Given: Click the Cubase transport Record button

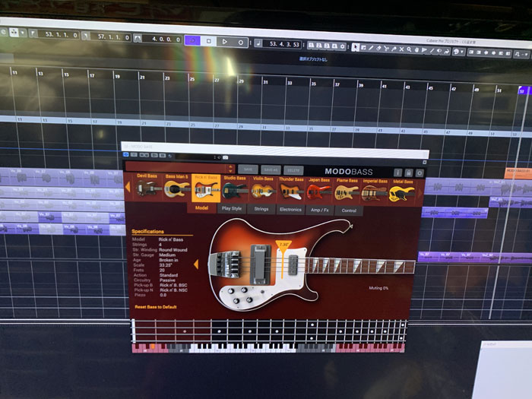Looking at the screenshot, I should (x=240, y=43).
